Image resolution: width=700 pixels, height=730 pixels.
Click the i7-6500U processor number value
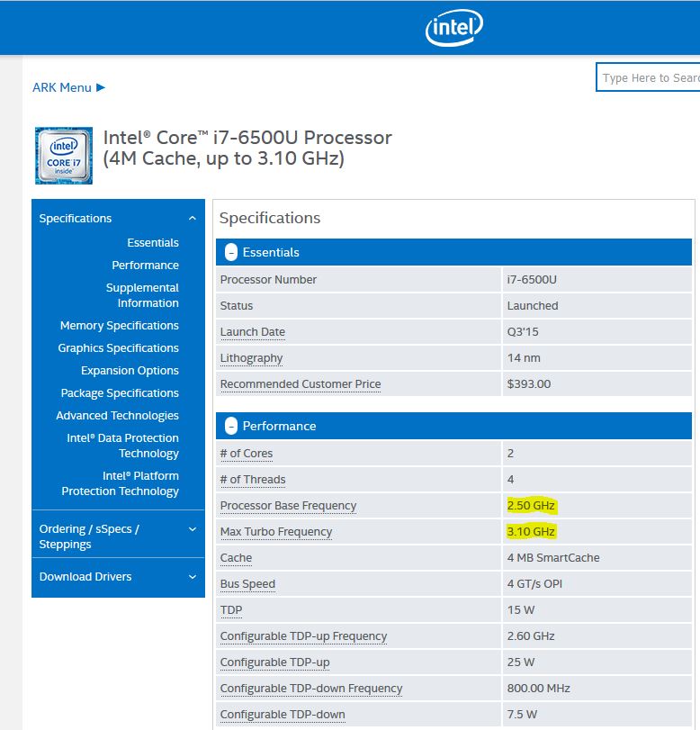532,280
